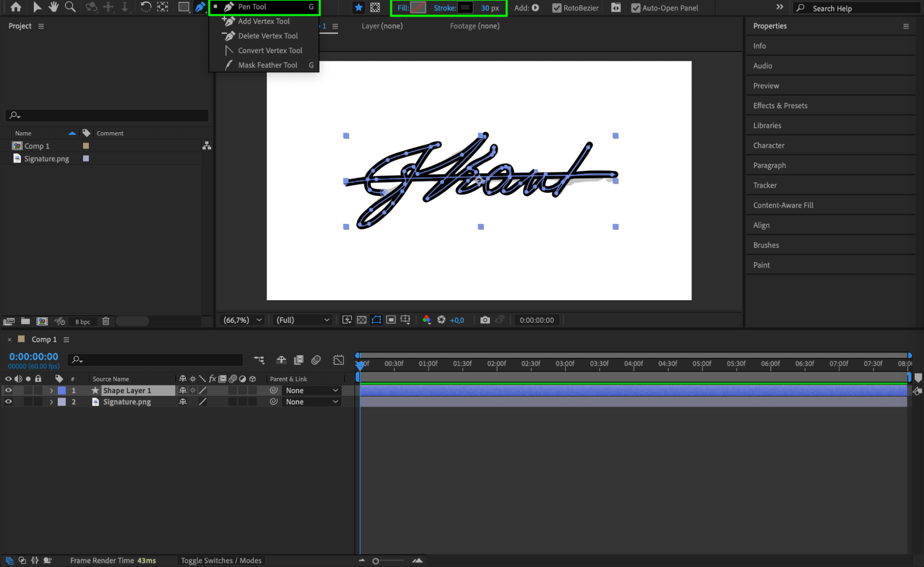Choose Pen Tool entry in flyout
This screenshot has width=924, height=567.
tap(264, 7)
